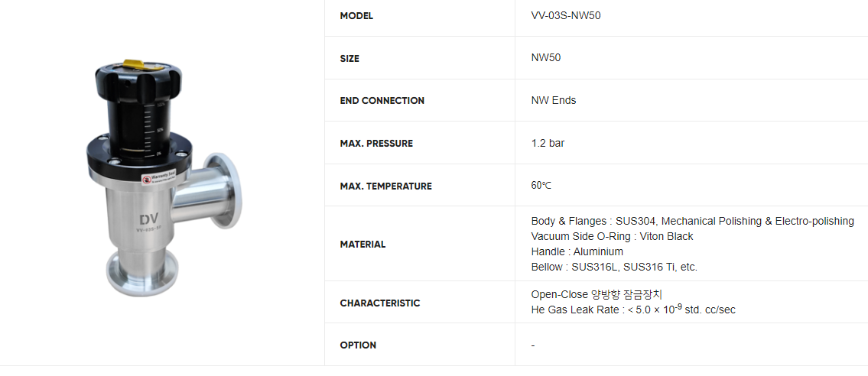Select the CHARACTERISTIC row label

[x=379, y=303]
